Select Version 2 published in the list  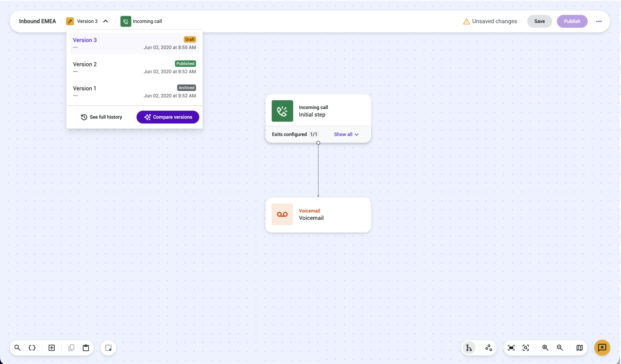[134, 67]
